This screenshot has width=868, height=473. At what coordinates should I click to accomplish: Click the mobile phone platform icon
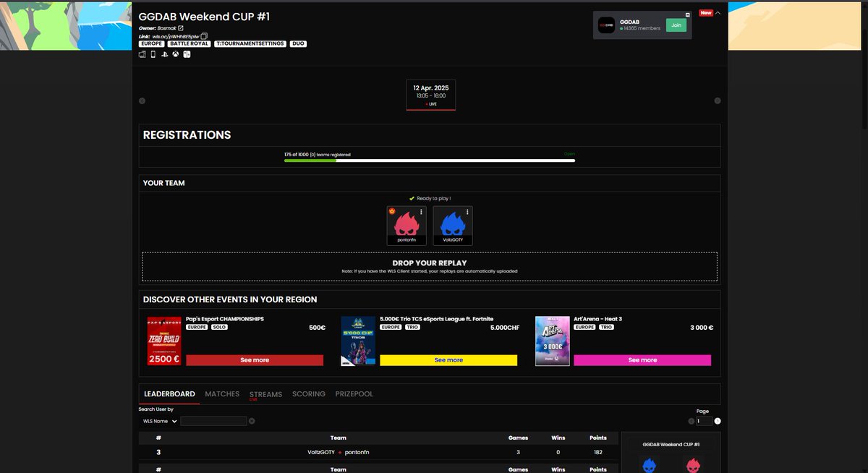pyautogui.click(x=153, y=54)
